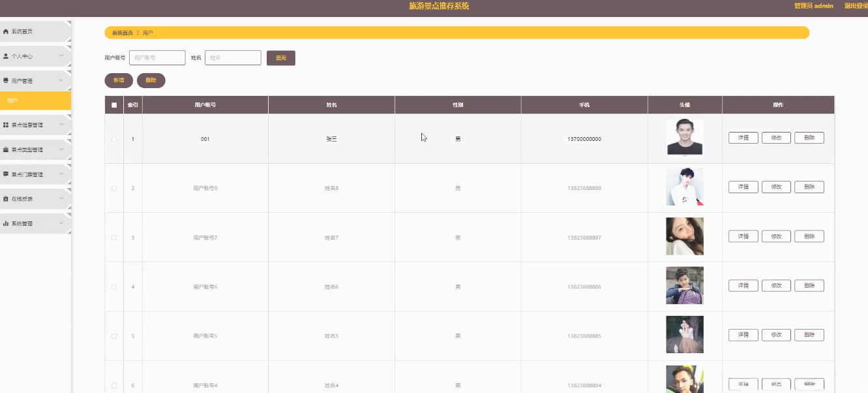The width and height of the screenshot is (868, 393).
Task: Check the checkbox for row 001 张三
Action: click(x=114, y=139)
